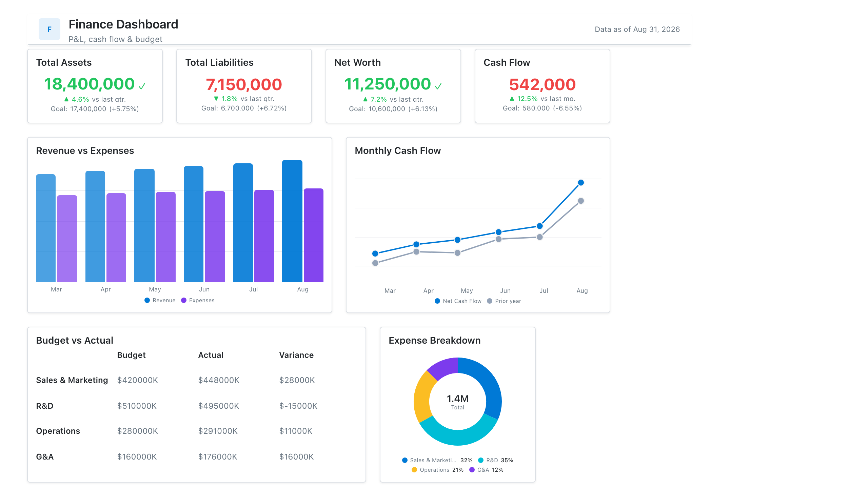Click the Budget column header
Screen dimensions: 868x488
[131, 355]
